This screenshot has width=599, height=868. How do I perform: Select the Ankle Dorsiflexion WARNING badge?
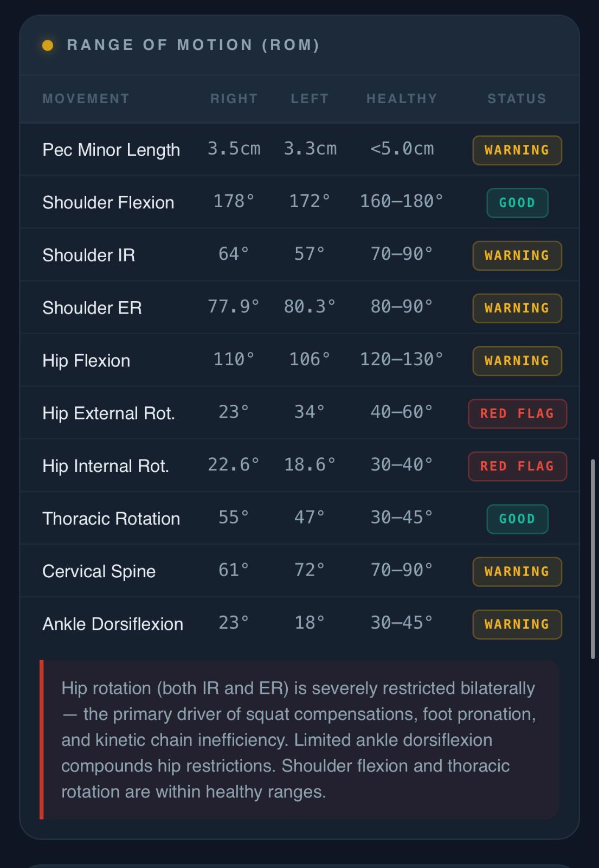pos(517,624)
